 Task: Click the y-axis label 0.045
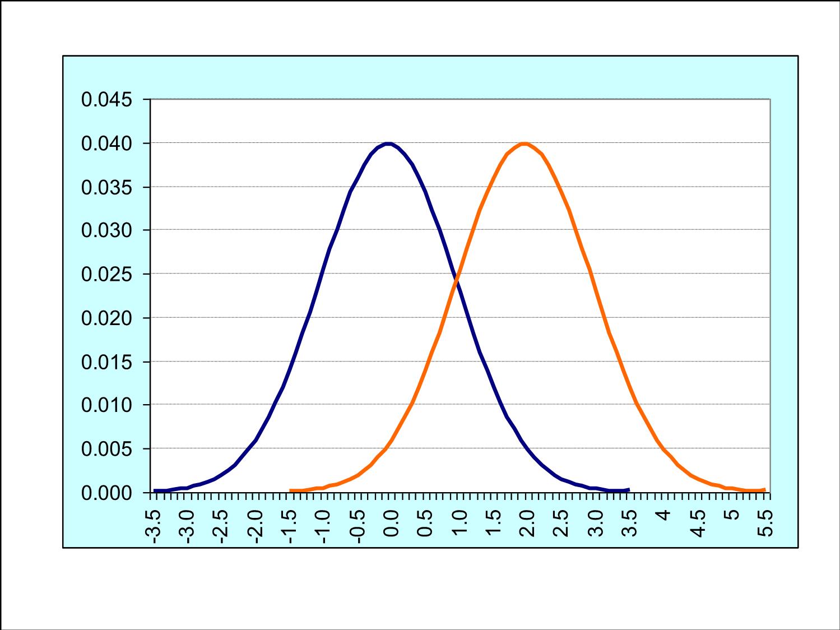tap(107, 100)
